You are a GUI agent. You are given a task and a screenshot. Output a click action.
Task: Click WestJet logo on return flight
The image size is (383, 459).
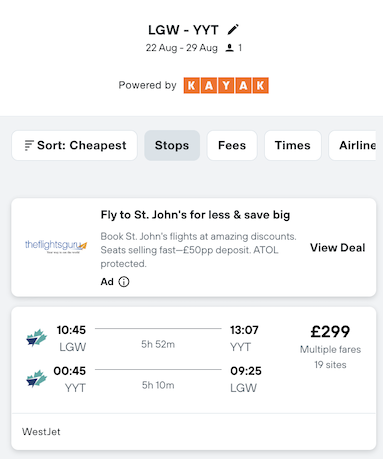(37, 379)
